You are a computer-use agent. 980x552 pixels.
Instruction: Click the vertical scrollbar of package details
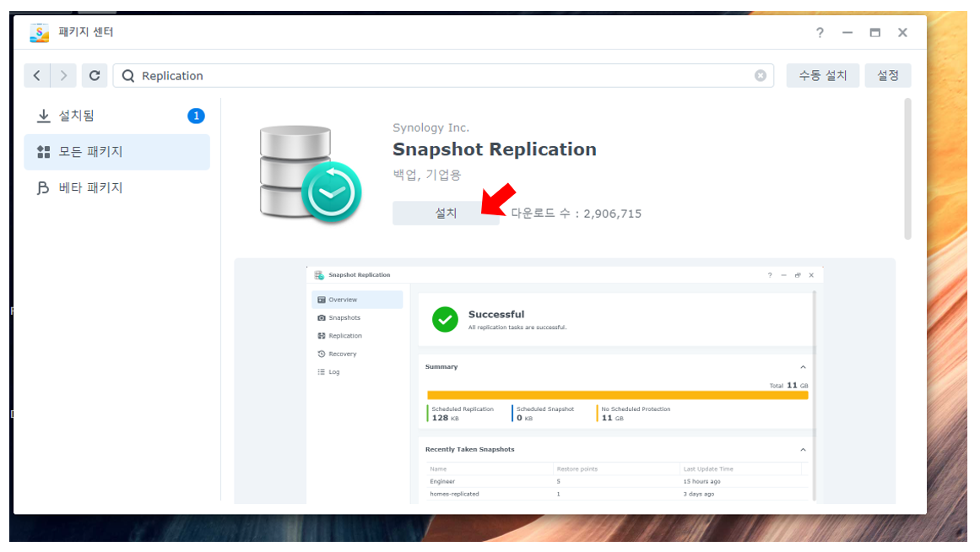907,169
